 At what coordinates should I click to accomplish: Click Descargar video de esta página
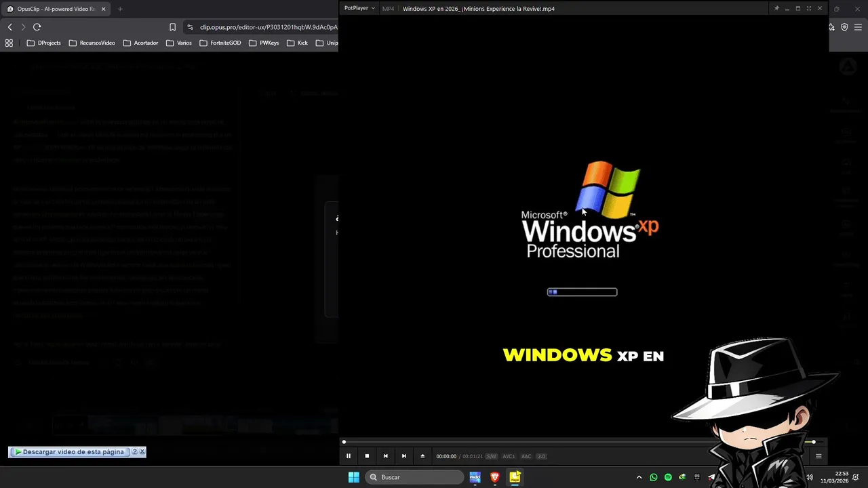pyautogui.click(x=69, y=451)
